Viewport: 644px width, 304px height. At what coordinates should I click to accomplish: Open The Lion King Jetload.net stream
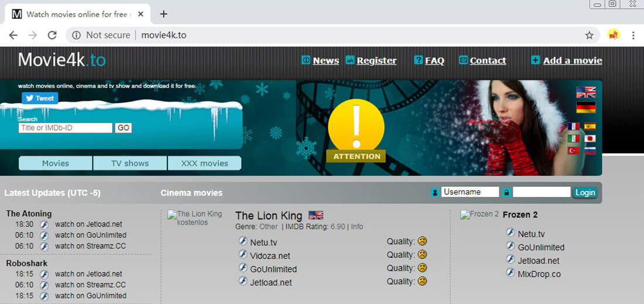(x=270, y=283)
